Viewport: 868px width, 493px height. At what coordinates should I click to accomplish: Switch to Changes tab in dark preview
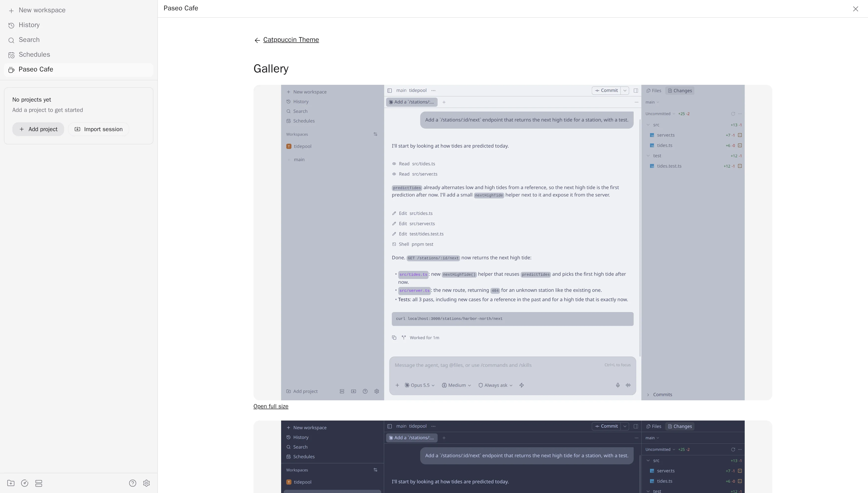(680, 427)
